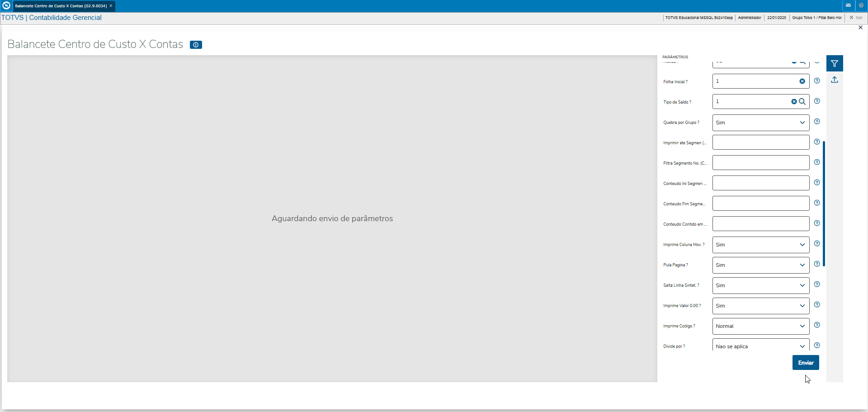Expand the Quebra por Grupo dropdown
This screenshot has width=868, height=412.
(761, 123)
